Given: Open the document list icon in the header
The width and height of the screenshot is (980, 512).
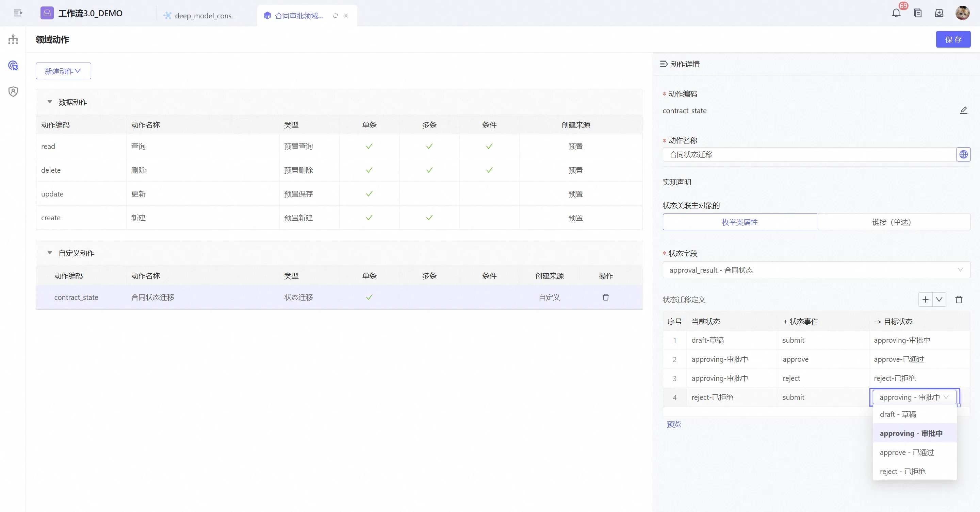Looking at the screenshot, I should click(x=918, y=13).
